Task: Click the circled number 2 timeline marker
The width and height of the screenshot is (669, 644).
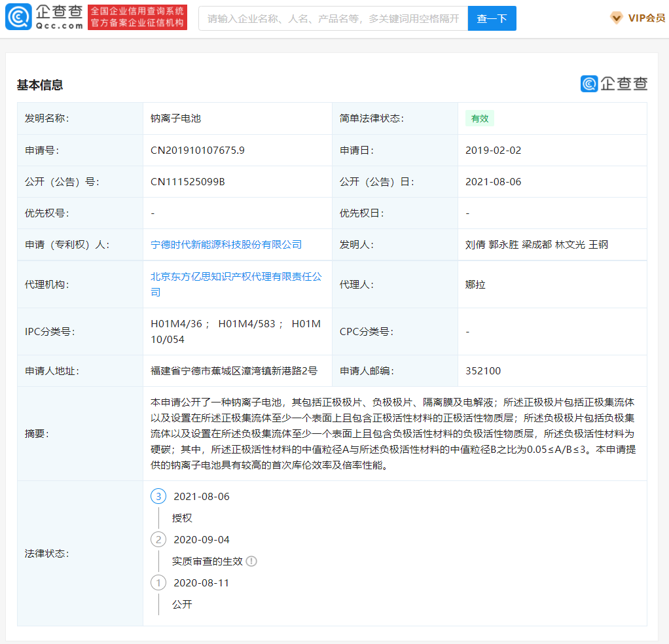Action: tap(158, 539)
